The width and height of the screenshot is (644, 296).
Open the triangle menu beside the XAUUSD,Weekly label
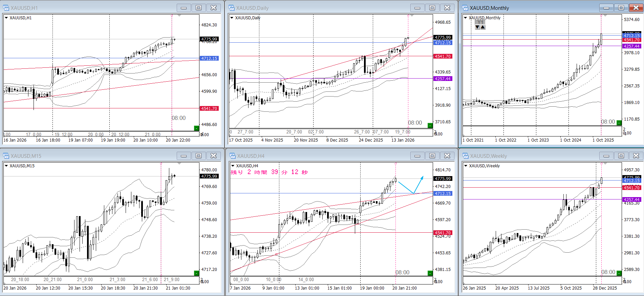pyautogui.click(x=466, y=166)
